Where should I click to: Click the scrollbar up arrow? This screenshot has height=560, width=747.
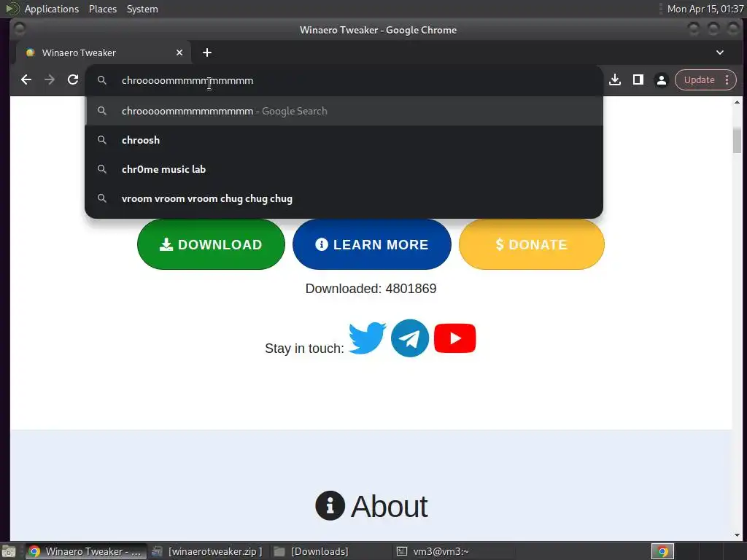point(737,102)
